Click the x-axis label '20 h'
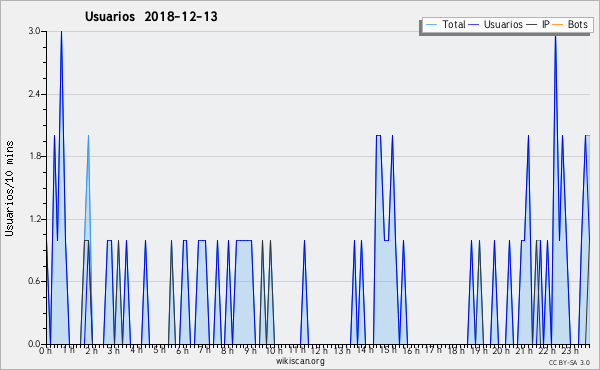 501,350
